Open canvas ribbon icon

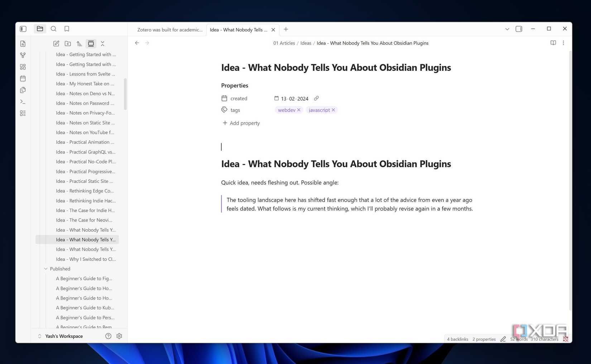[23, 67]
